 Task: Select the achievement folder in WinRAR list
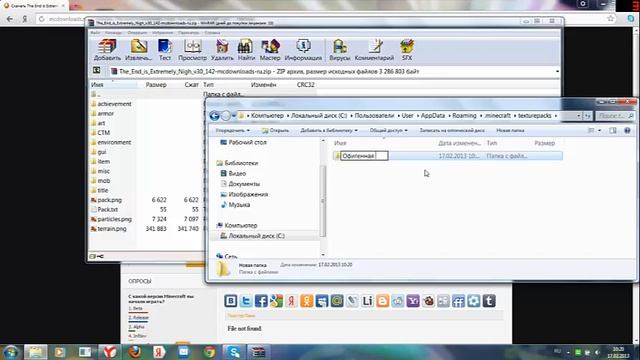pyautogui.click(x=114, y=104)
